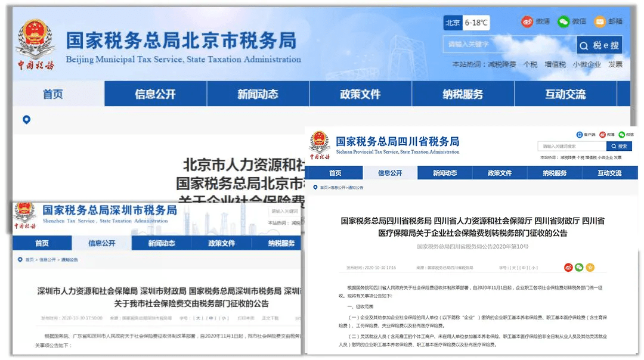Viewport: 644px width, 360px height.
Task: Click 信息公开 breadcrumb link on Sichuan page
Action: coord(337,187)
